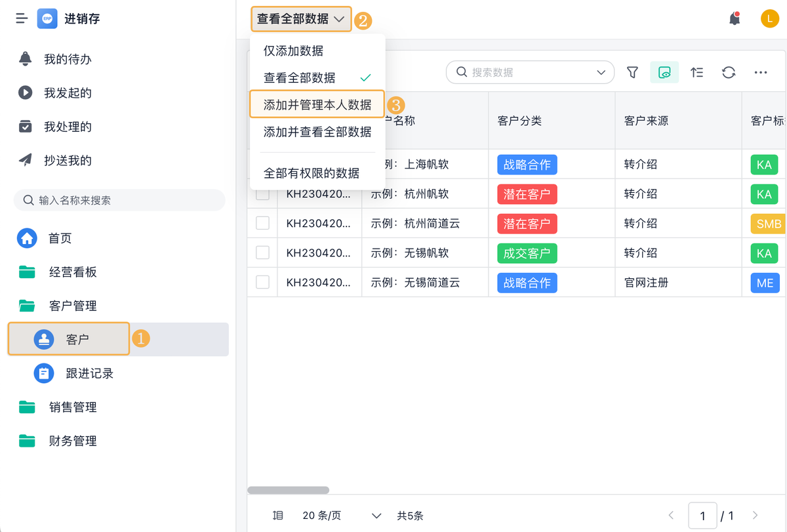Click 战略合作 tag in 上海帆软 row
Screen dimensions: 787x532
tap(527, 165)
